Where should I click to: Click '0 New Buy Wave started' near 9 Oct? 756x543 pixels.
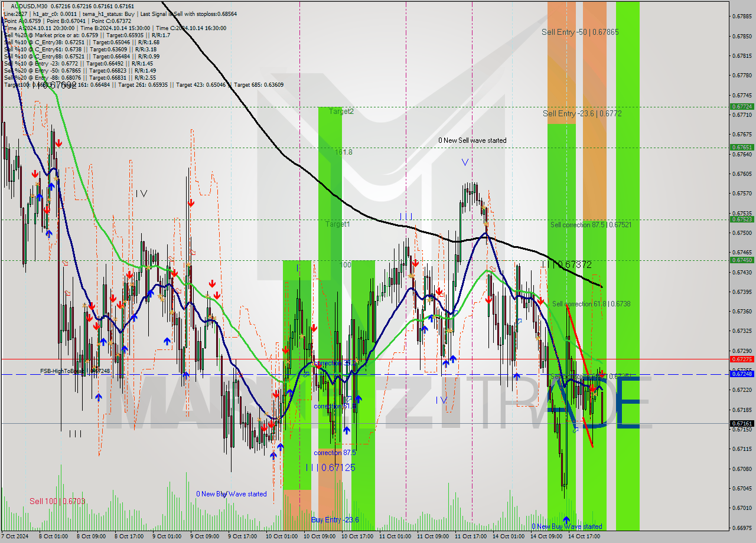(x=232, y=494)
